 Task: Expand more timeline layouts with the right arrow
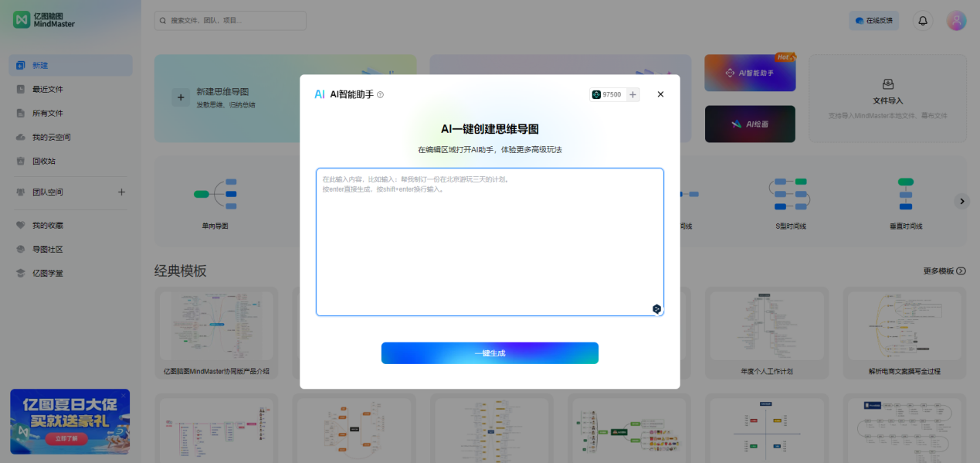961,200
